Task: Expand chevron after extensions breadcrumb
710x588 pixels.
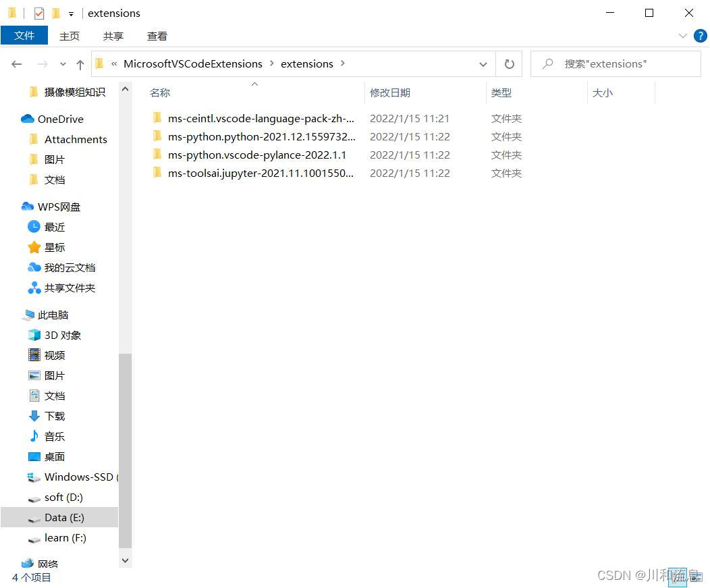Action: pyautogui.click(x=343, y=63)
